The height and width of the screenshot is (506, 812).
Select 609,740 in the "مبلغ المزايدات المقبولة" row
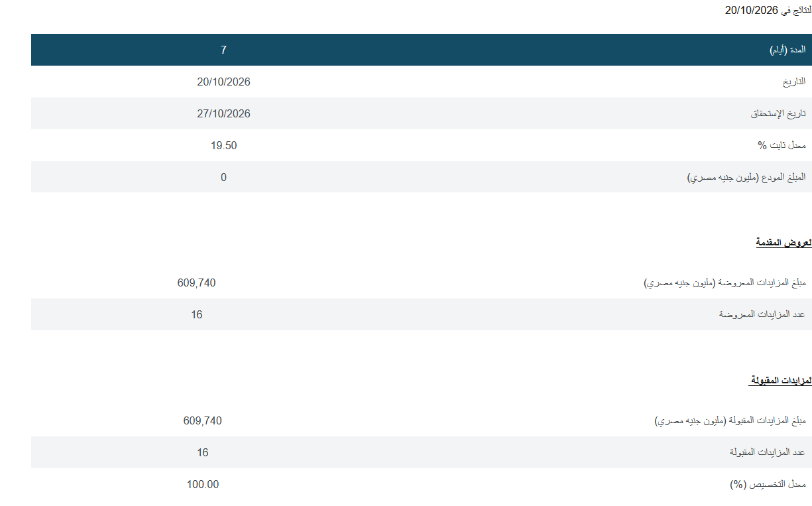[x=203, y=420]
